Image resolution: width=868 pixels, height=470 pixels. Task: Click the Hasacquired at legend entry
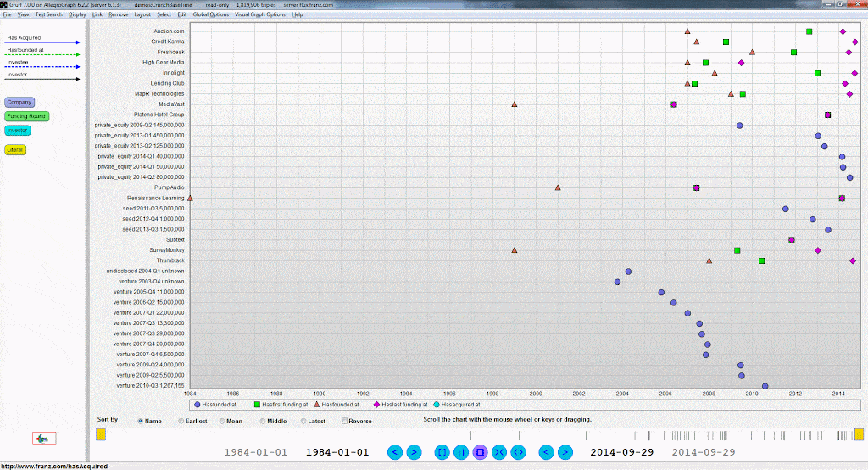click(457, 405)
